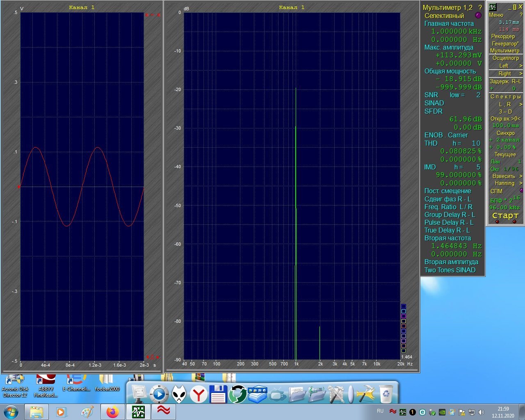Viewport: 525px width, 420px height.
Task: Click the SpectraLab program icon above Меню
Action: coord(493,7)
